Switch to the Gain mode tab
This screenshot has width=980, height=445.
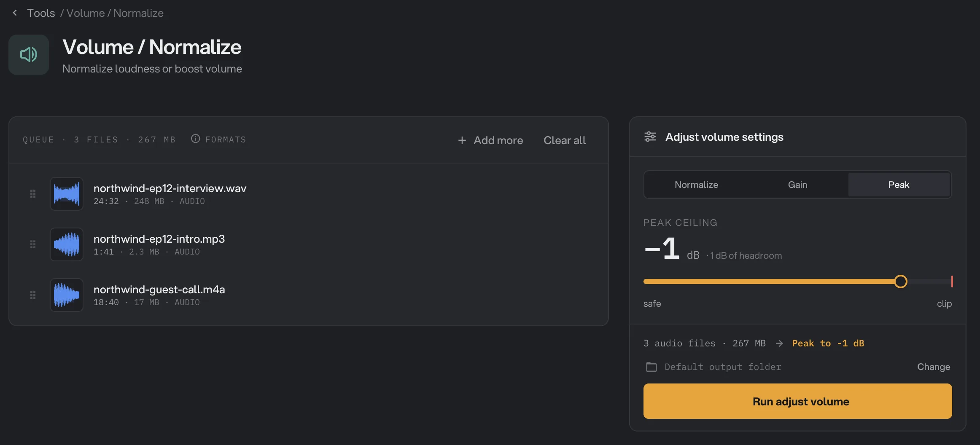click(x=797, y=185)
